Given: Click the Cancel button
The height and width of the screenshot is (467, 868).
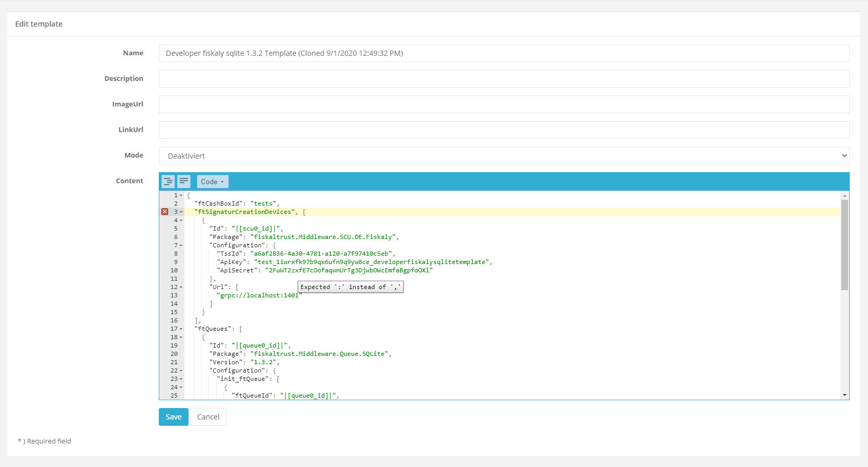Looking at the screenshot, I should [x=208, y=417].
